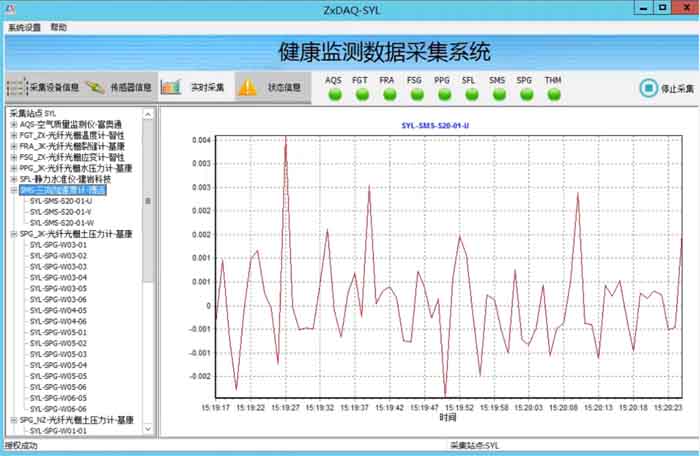This screenshot has height=456, width=700.
Task: Click the SMS green status indicator
Action: 497,94
